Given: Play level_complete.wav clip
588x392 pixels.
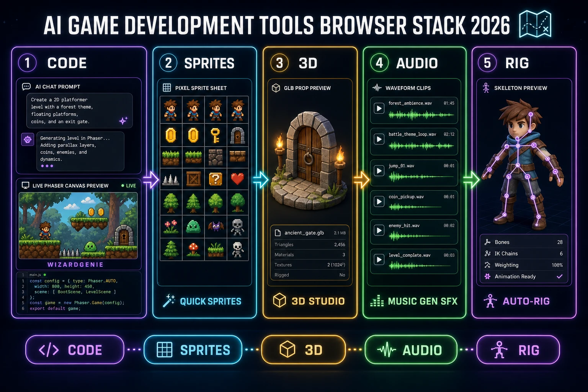Looking at the screenshot, I should 379,260.
